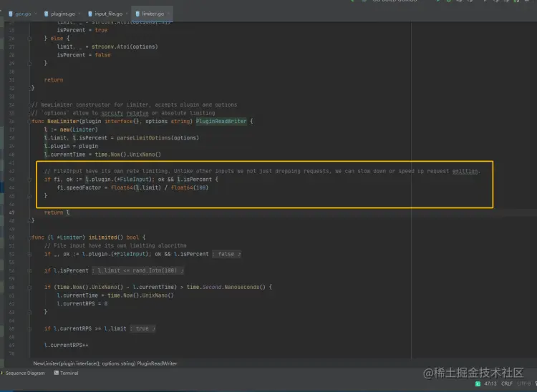The image size is (537, 392).
Task: Close the gor.go tab
Action: (x=36, y=14)
